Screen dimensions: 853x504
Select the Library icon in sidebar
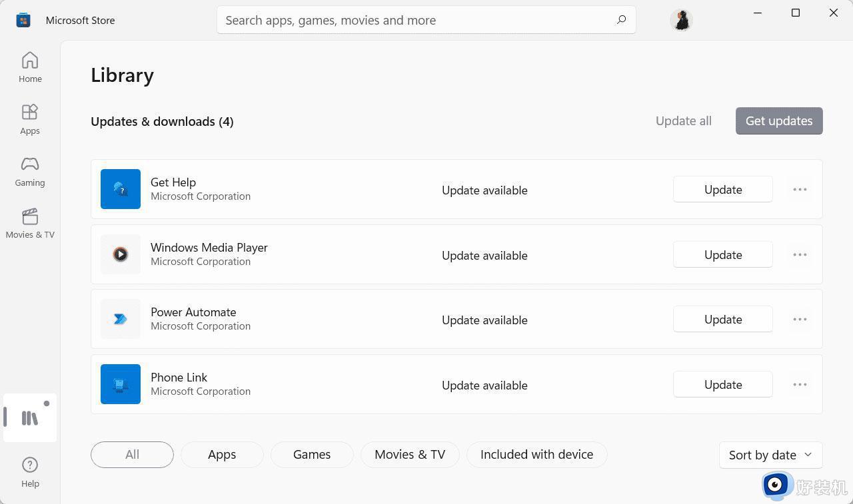tap(30, 418)
